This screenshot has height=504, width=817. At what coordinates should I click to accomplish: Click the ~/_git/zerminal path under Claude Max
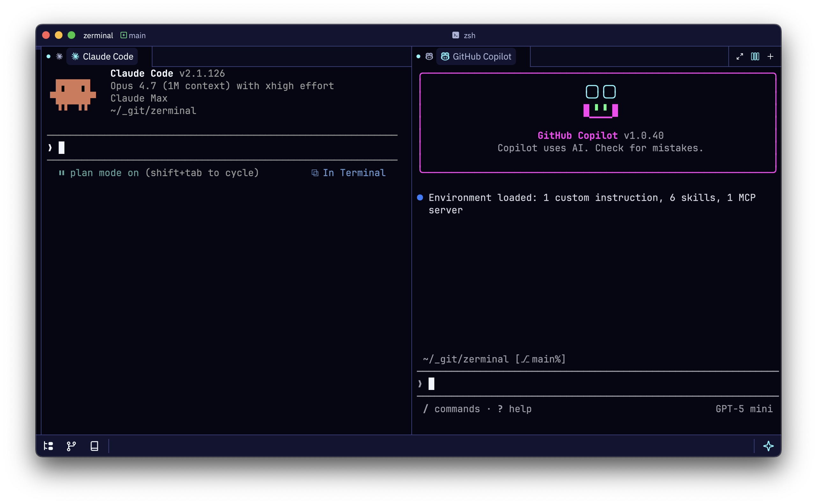click(x=153, y=111)
